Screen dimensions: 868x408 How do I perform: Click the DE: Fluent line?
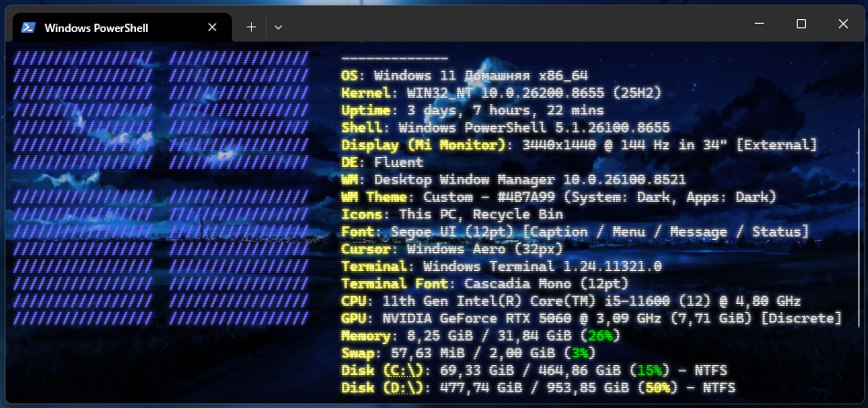coord(382,162)
